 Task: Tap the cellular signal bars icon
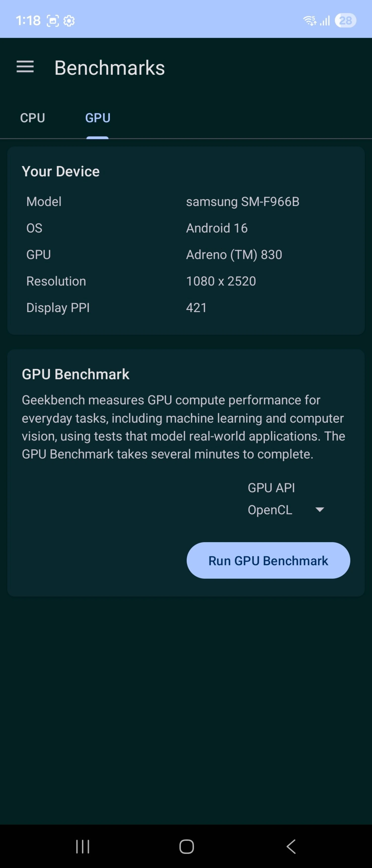[x=325, y=21]
